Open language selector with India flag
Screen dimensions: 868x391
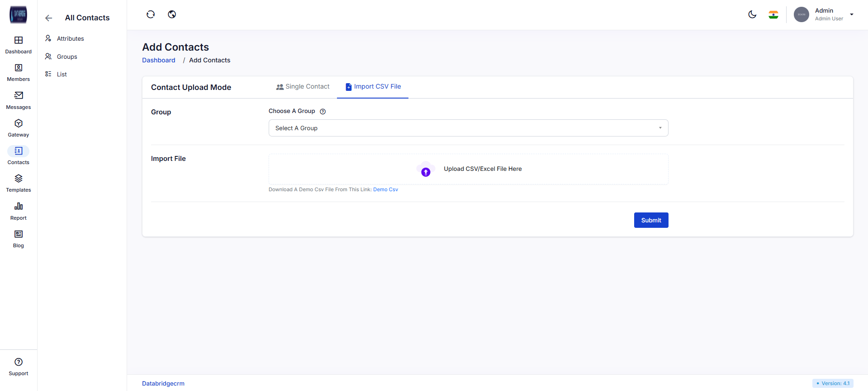(773, 14)
